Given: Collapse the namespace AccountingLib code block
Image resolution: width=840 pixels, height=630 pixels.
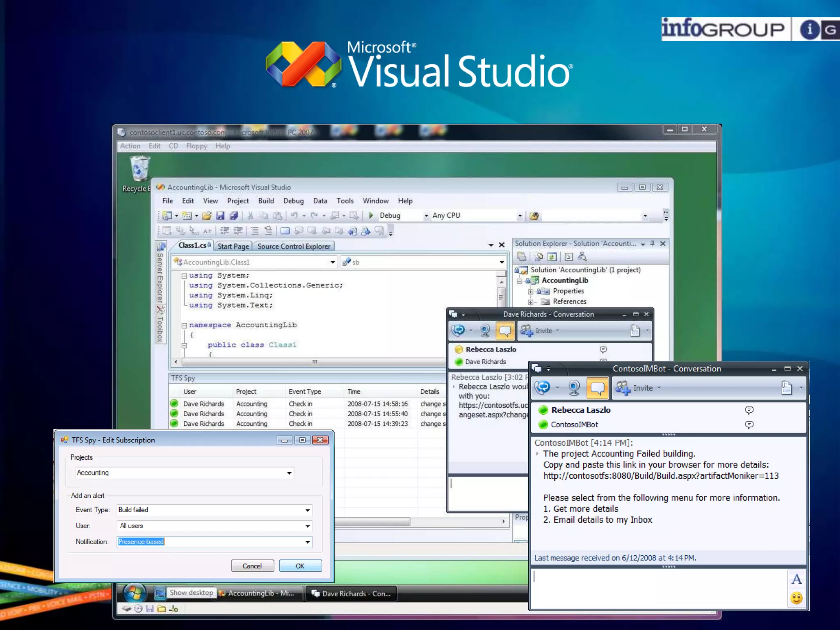Looking at the screenshot, I should tap(184, 325).
